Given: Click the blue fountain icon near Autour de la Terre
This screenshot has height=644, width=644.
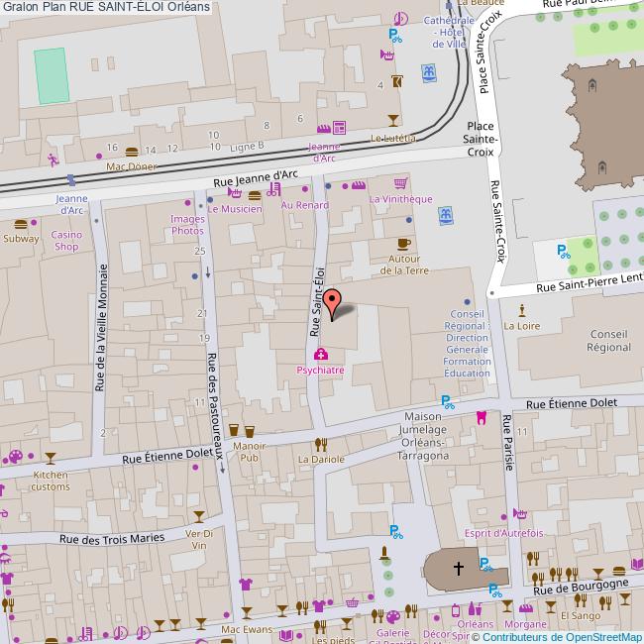Looking at the screenshot, I should (447, 214).
